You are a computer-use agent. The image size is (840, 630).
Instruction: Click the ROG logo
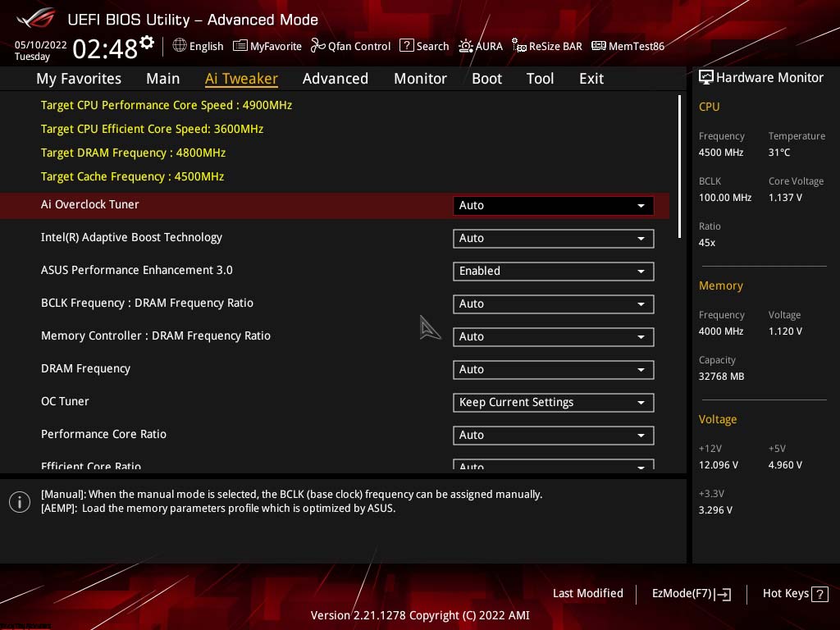(36, 19)
